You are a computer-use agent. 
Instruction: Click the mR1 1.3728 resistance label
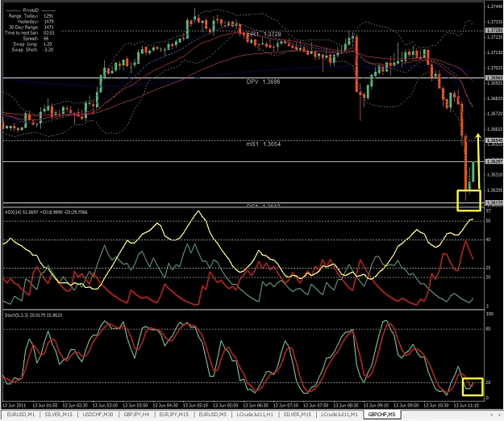point(263,35)
